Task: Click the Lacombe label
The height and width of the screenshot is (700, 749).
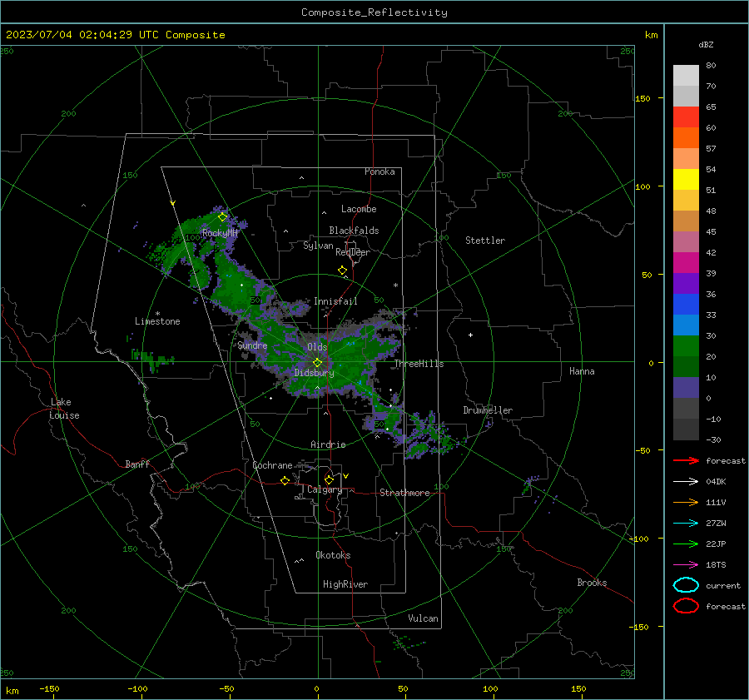Action: coord(359,209)
